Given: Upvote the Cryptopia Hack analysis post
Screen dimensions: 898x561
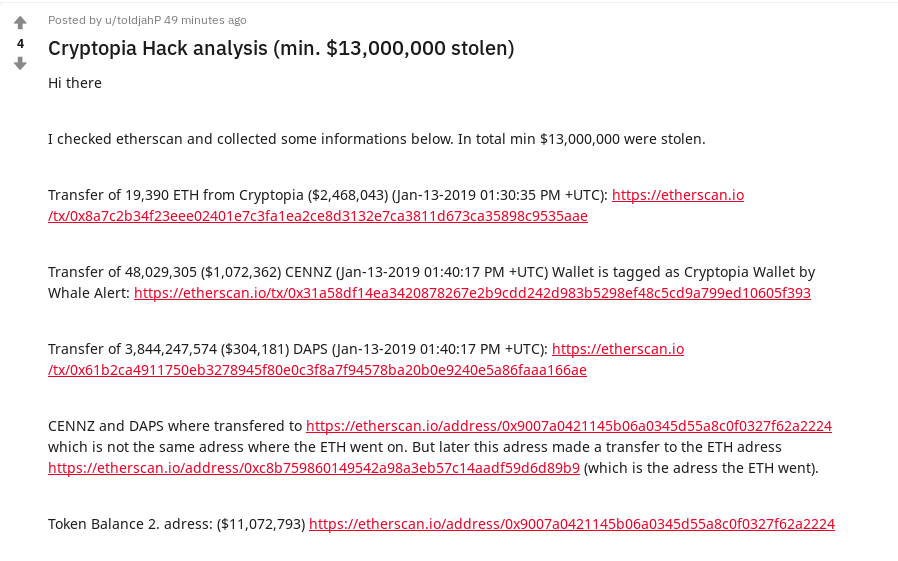Looking at the screenshot, I should pos(20,23).
